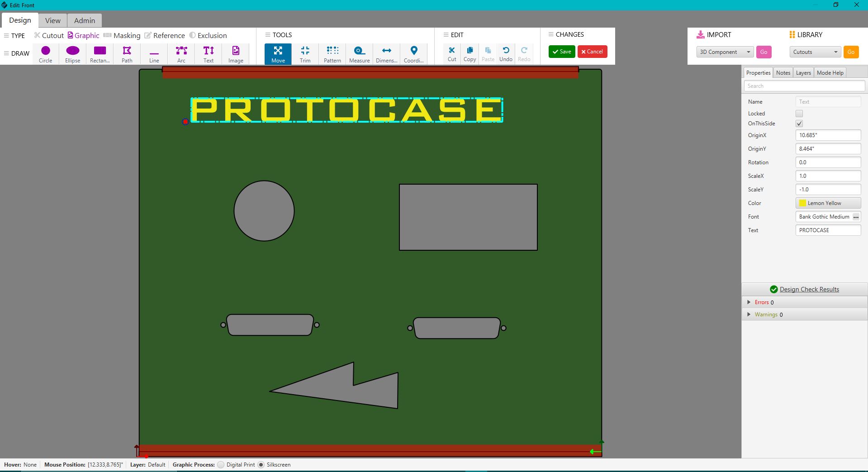This screenshot has height=472, width=868.
Task: Click the LIBRARY section icon
Action: pos(792,34)
